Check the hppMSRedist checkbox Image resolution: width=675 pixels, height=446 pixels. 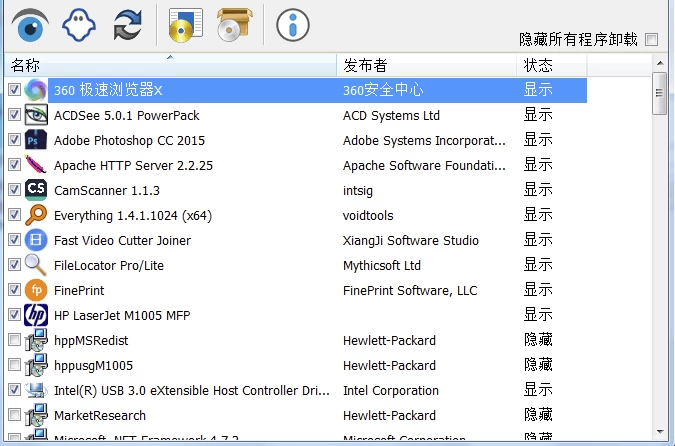(14, 340)
